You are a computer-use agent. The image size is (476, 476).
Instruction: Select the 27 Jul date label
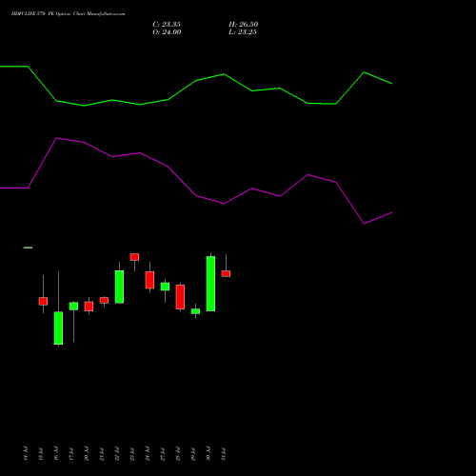coord(163,454)
